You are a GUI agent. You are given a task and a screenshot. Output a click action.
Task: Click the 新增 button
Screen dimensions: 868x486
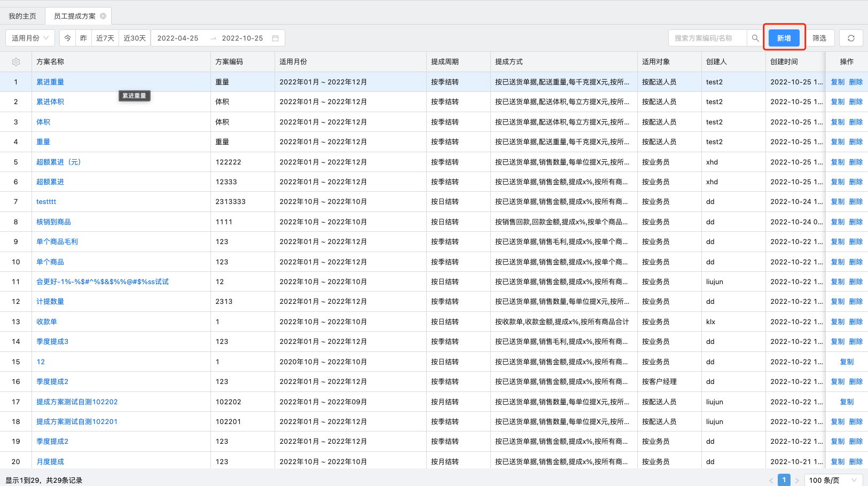pyautogui.click(x=784, y=38)
